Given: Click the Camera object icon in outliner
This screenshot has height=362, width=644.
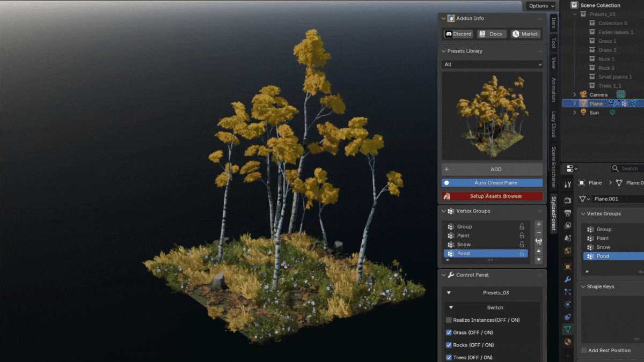Looking at the screenshot, I should (x=583, y=94).
